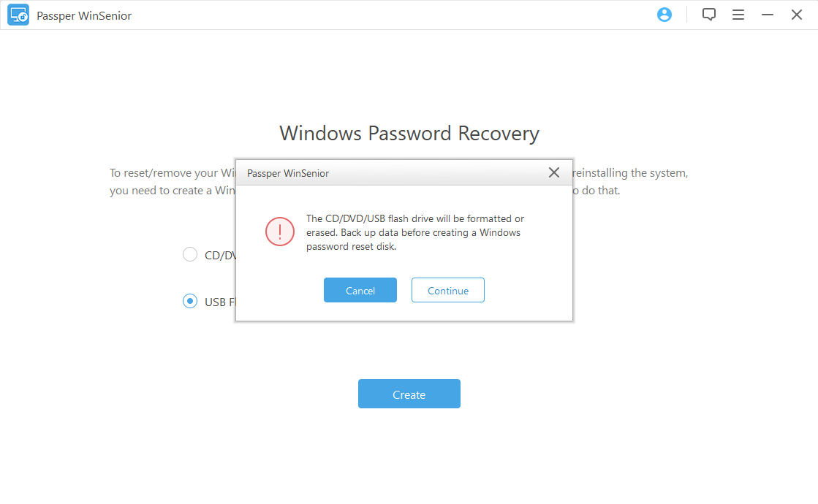The image size is (818, 504).
Task: Click the CD/DVD option label text
Action: click(219, 255)
